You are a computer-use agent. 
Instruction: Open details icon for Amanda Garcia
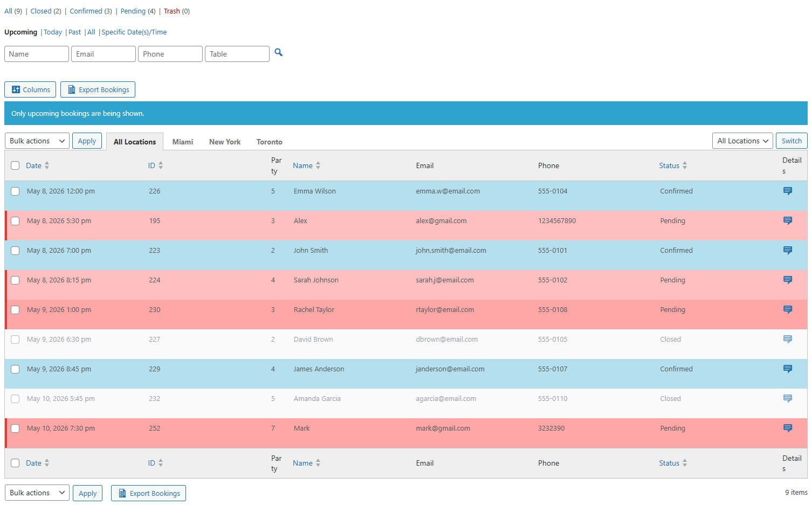[787, 399]
